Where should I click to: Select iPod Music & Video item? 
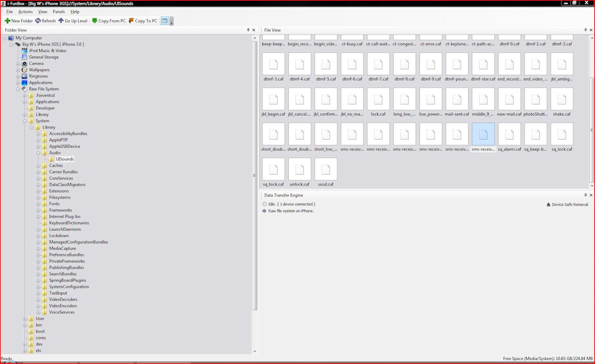pos(47,51)
